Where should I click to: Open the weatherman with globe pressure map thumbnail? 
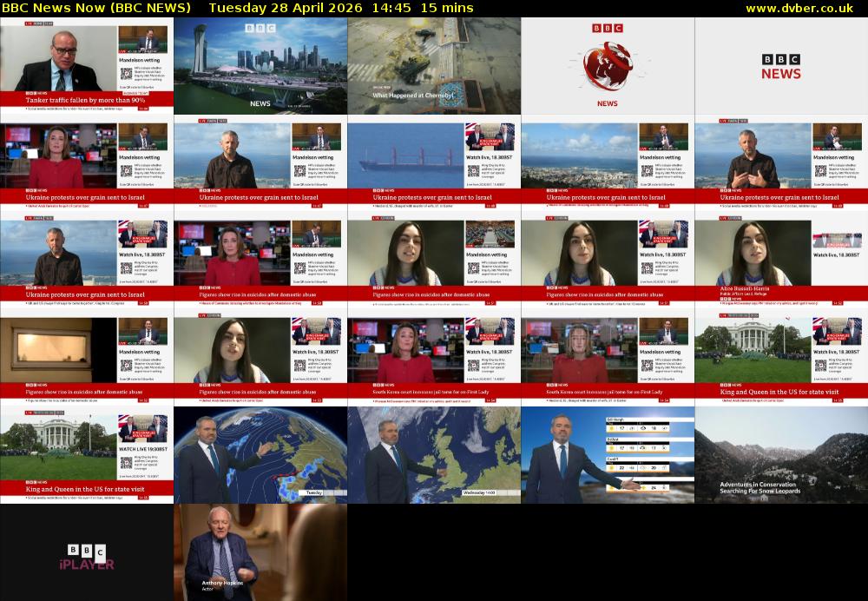click(x=260, y=455)
